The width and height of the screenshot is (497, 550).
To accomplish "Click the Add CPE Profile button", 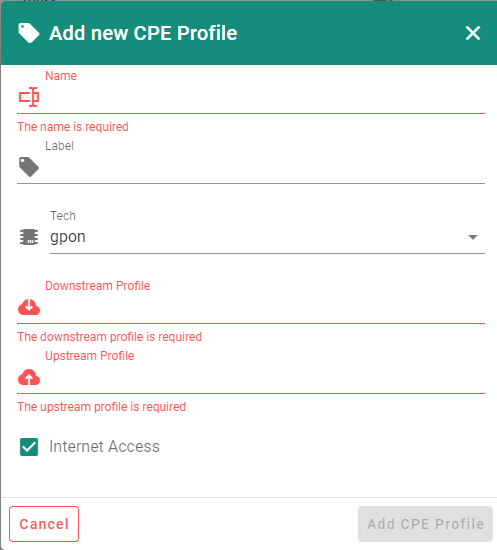I will (x=425, y=524).
